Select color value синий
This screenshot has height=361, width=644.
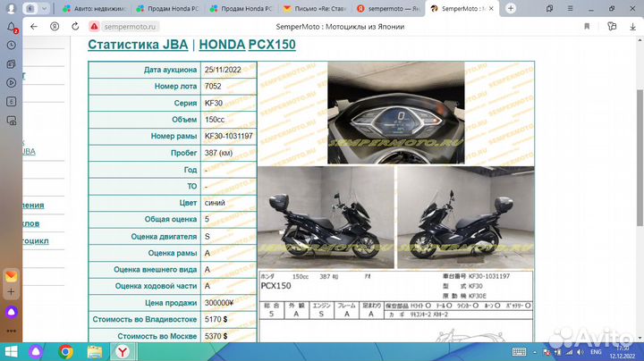(215, 203)
